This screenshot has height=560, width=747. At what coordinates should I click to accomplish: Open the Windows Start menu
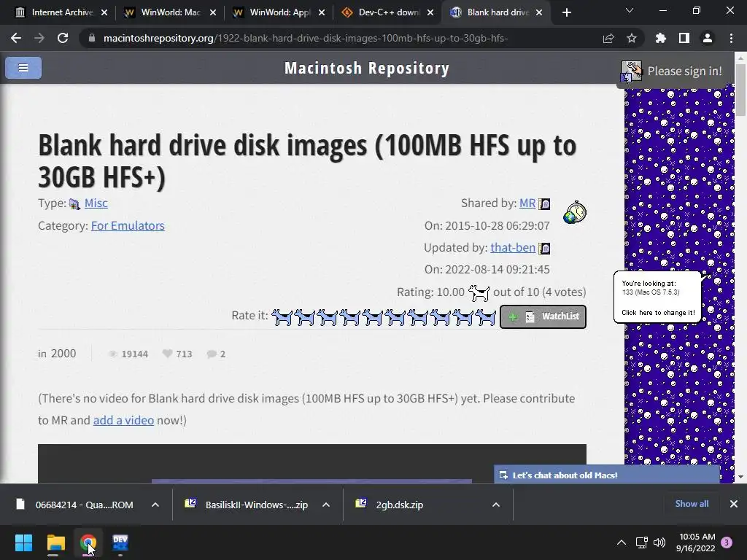pyautogui.click(x=23, y=542)
